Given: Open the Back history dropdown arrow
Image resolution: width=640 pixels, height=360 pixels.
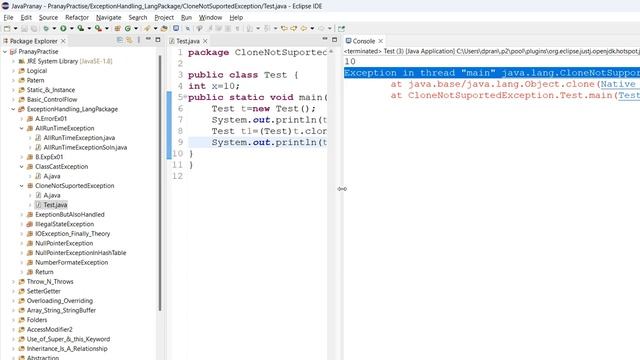Looking at the screenshot, I should pos(312,29).
